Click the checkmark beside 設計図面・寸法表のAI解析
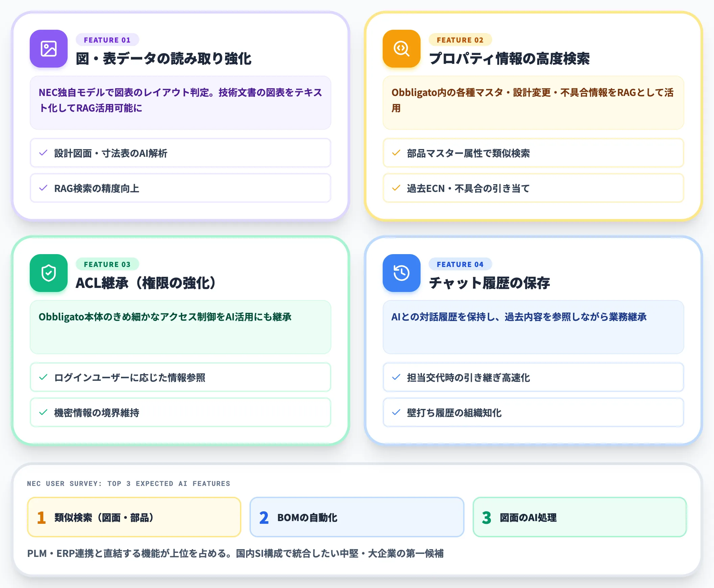The width and height of the screenshot is (714, 588). tap(43, 153)
